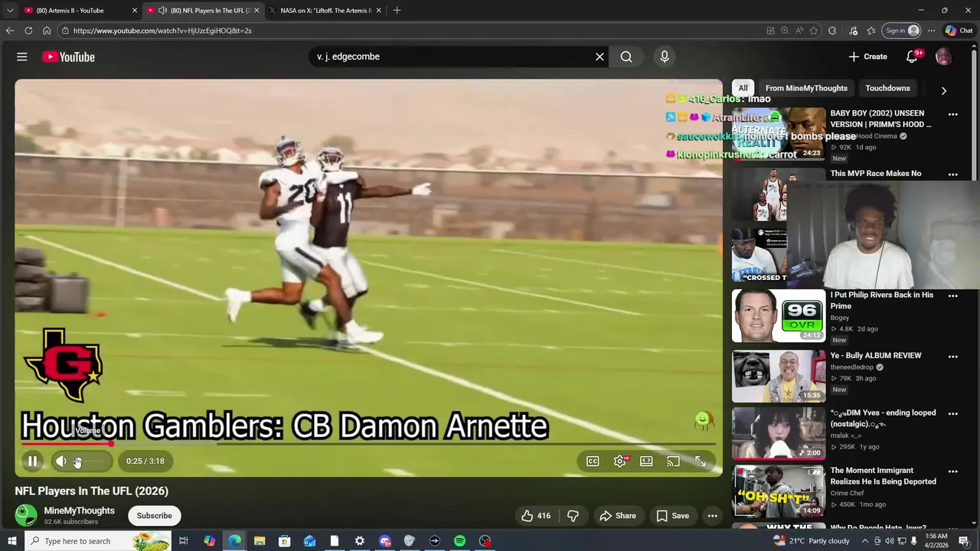Open BABY BOY (2002) video title
Image resolution: width=980 pixels, height=551 pixels.
click(x=881, y=119)
